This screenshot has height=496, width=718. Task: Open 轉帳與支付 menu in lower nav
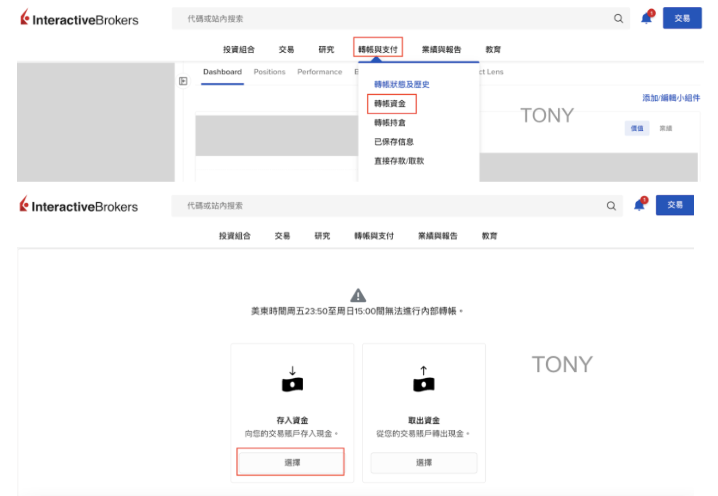374,236
